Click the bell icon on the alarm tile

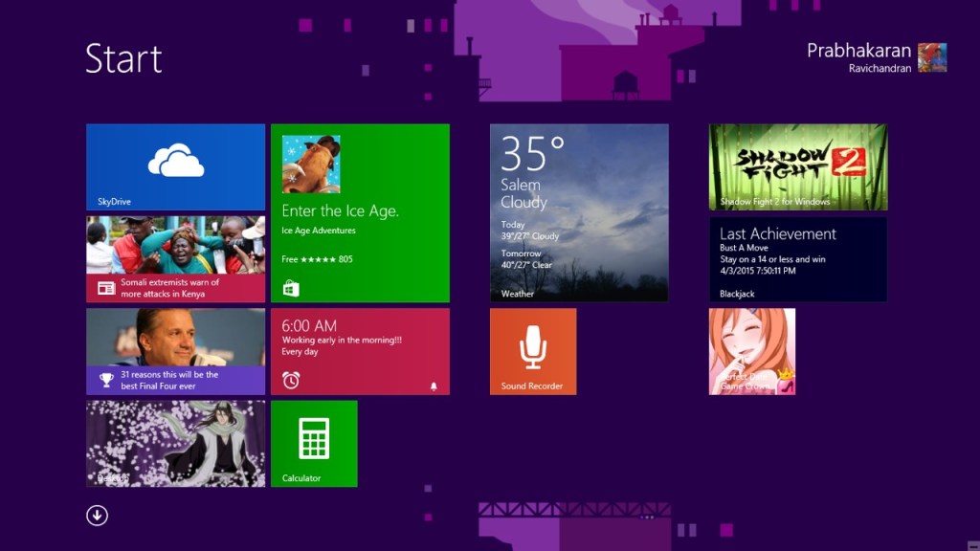(434, 386)
